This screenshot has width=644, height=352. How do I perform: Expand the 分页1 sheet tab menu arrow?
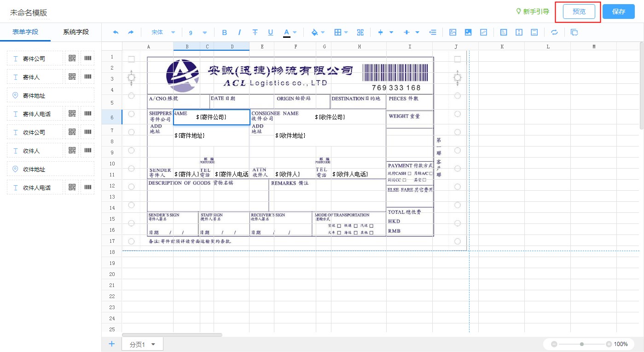[x=153, y=345]
